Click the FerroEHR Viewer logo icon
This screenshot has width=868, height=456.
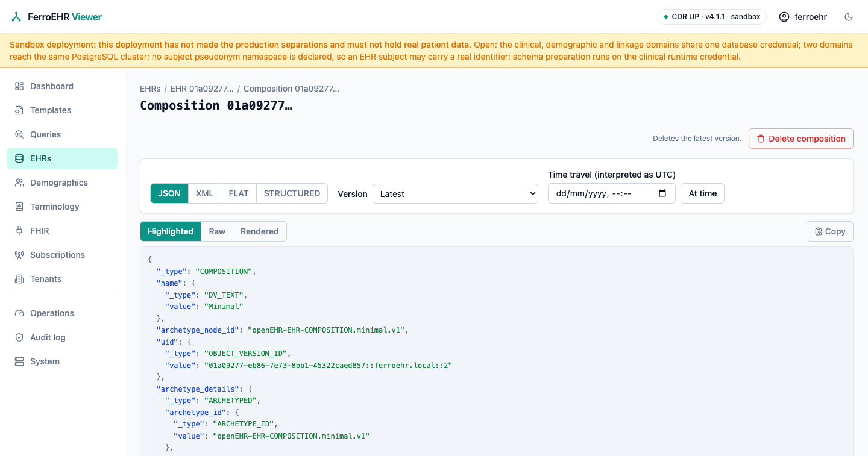[x=16, y=17]
